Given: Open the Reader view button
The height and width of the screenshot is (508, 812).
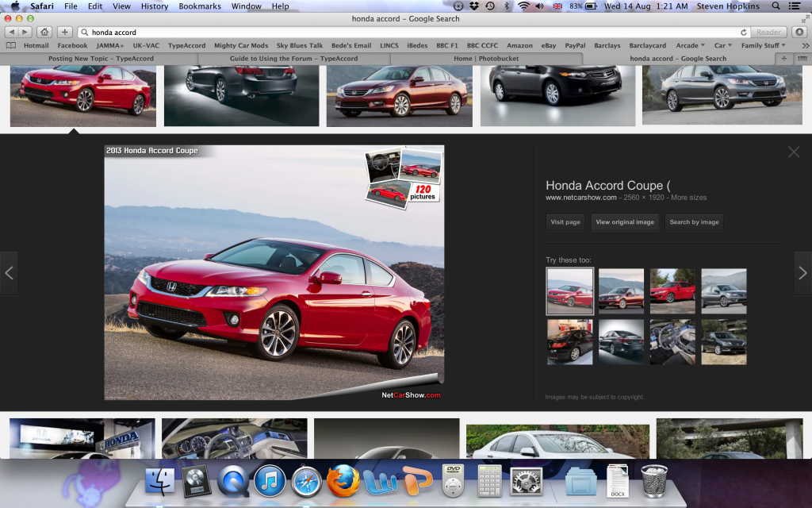Looking at the screenshot, I should pos(768,32).
